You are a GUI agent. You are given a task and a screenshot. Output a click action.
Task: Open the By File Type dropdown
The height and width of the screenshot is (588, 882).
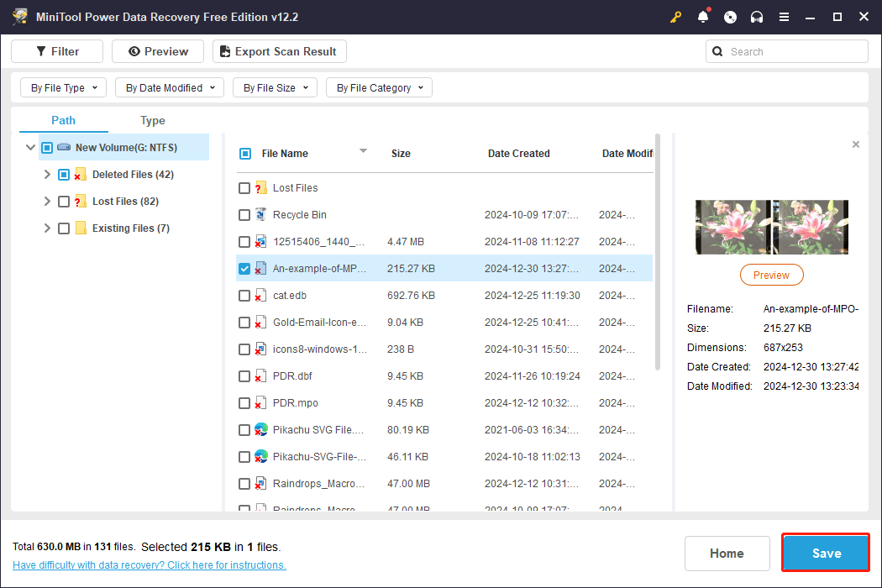pos(64,87)
